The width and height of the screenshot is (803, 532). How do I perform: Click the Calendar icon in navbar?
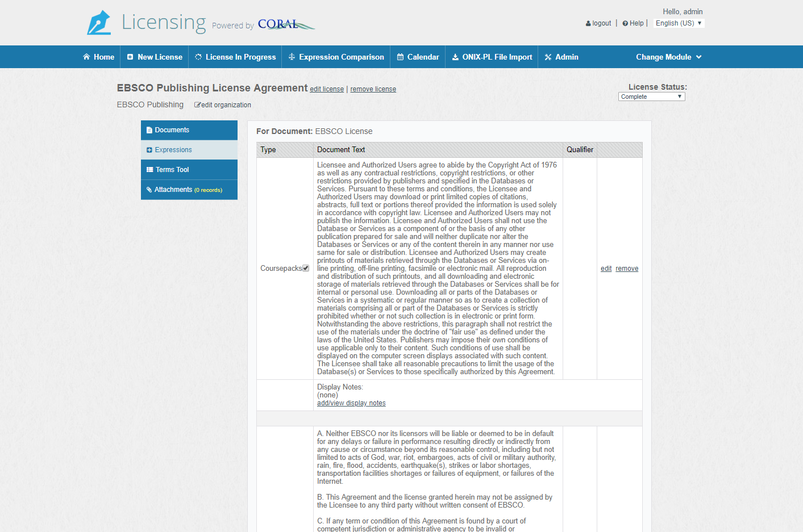(x=400, y=57)
